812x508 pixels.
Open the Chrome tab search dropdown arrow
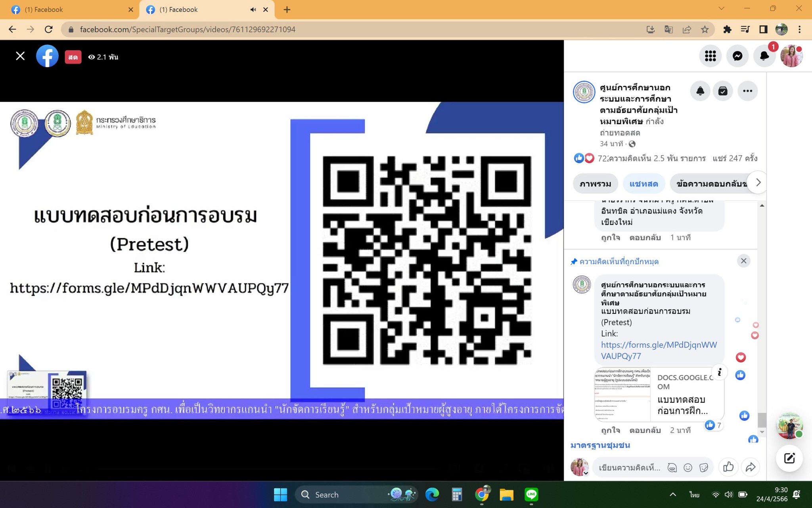click(x=721, y=9)
